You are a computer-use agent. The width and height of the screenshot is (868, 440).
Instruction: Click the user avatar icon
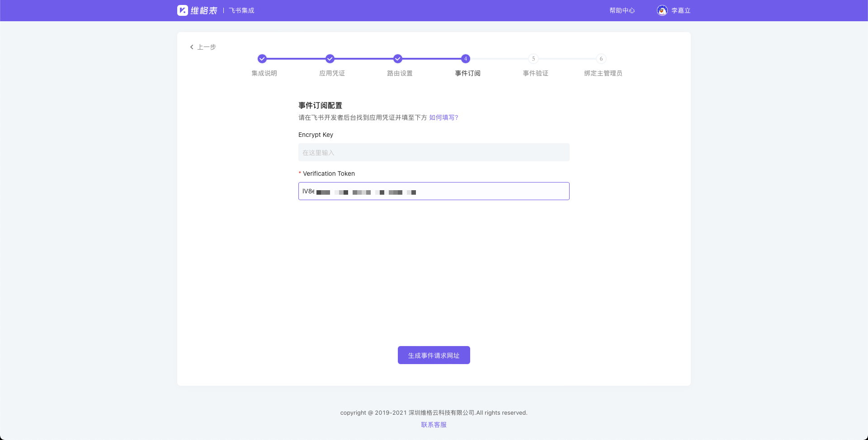click(x=662, y=10)
